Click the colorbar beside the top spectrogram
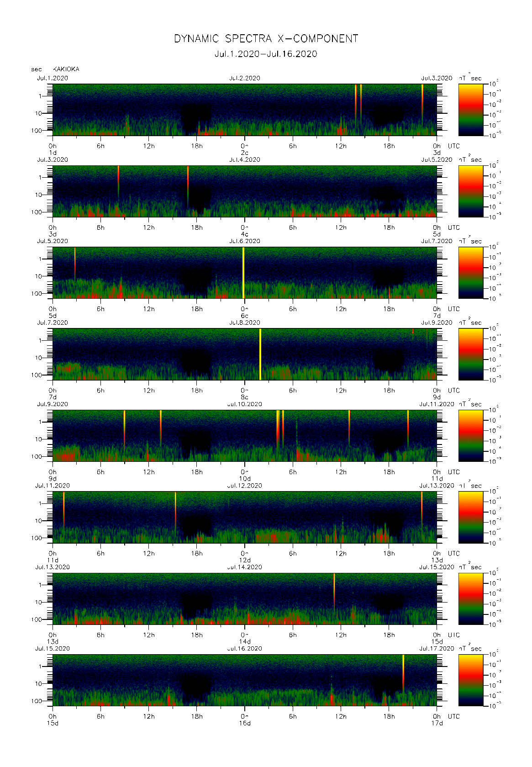The image size is (532, 767). 470,110
